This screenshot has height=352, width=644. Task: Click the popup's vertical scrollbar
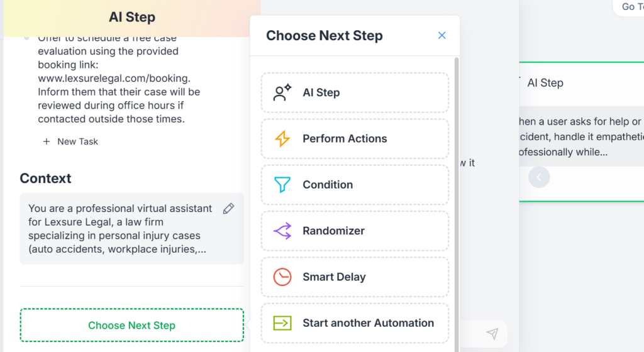pyautogui.click(x=457, y=189)
